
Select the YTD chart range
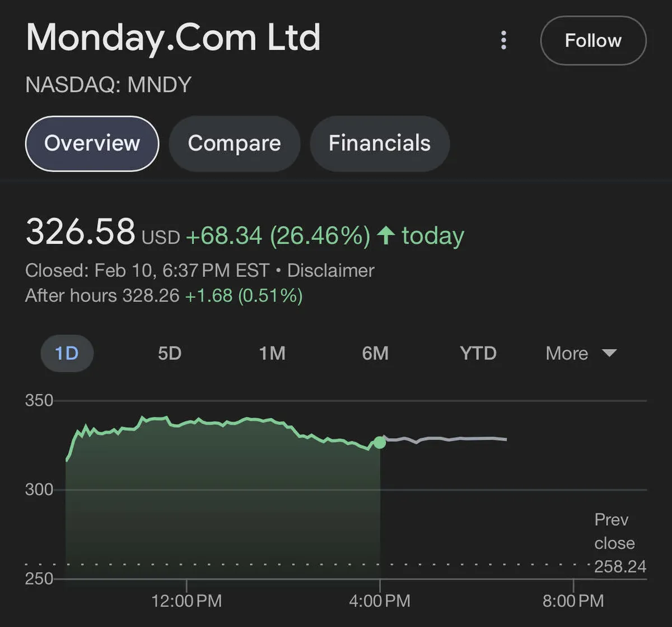click(478, 354)
